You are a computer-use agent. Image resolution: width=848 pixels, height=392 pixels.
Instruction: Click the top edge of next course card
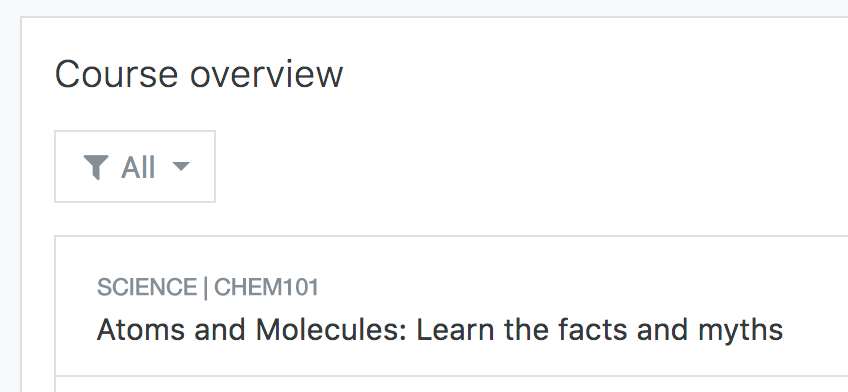451,376
